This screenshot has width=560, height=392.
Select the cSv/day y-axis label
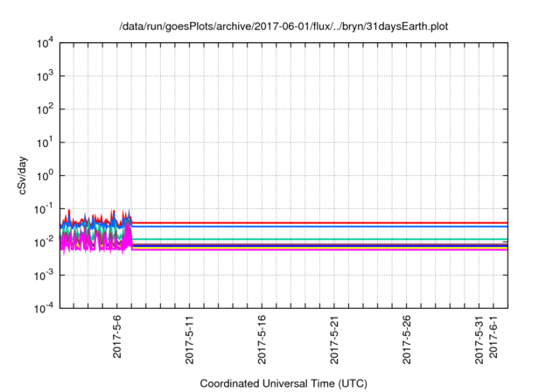click(x=23, y=175)
